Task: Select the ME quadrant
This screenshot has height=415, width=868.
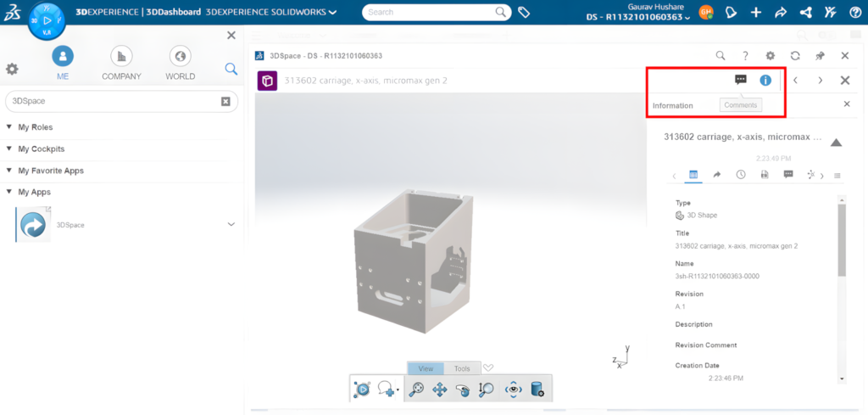Action: pyautogui.click(x=63, y=63)
